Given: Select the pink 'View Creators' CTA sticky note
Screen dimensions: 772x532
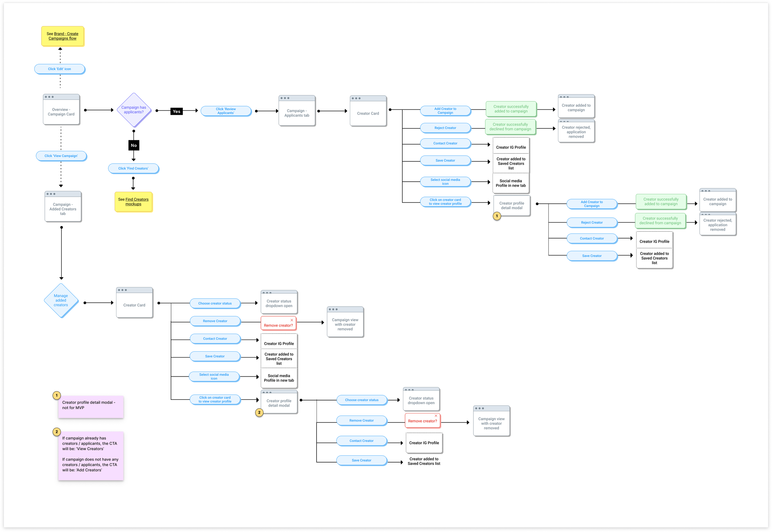Looking at the screenshot, I should [x=91, y=455].
